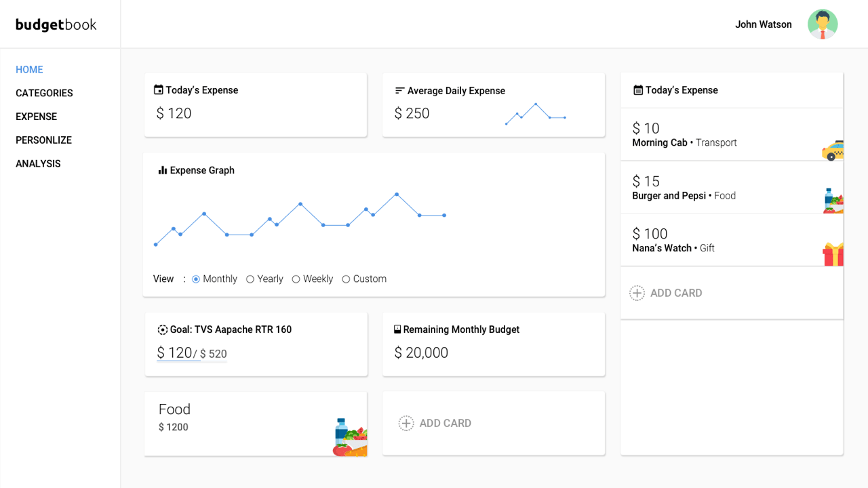The width and height of the screenshot is (868, 488).
Task: Go to the Analysis section
Action: 38,163
